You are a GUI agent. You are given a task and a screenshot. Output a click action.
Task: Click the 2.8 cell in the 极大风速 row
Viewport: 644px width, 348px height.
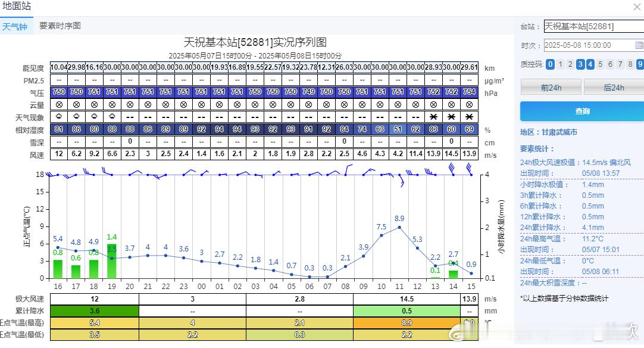pos(300,299)
